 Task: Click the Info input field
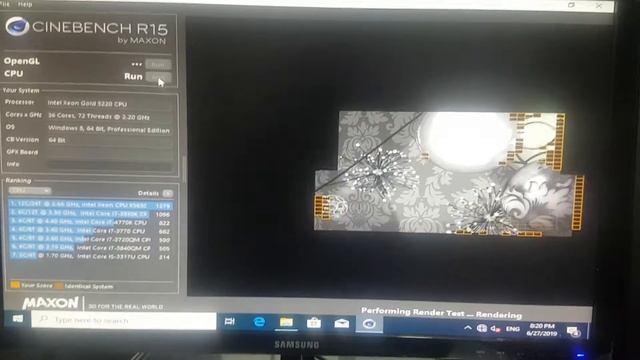[x=110, y=165]
